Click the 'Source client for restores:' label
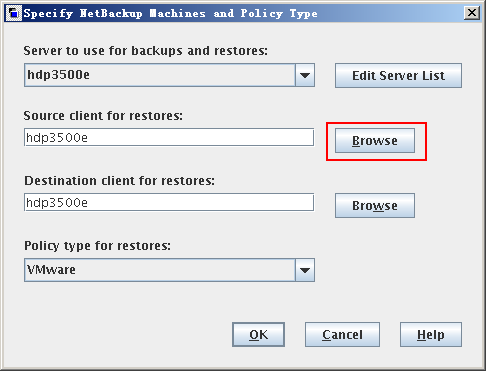 [103, 116]
